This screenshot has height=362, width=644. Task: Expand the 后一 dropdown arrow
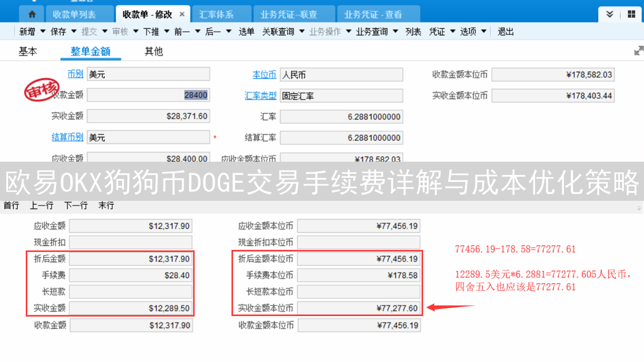[229, 32]
